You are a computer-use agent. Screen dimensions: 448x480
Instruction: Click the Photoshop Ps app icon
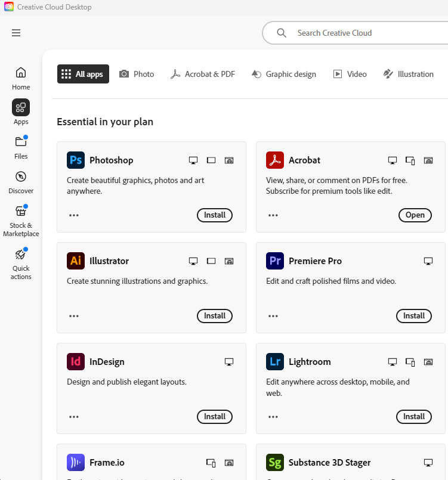point(76,160)
